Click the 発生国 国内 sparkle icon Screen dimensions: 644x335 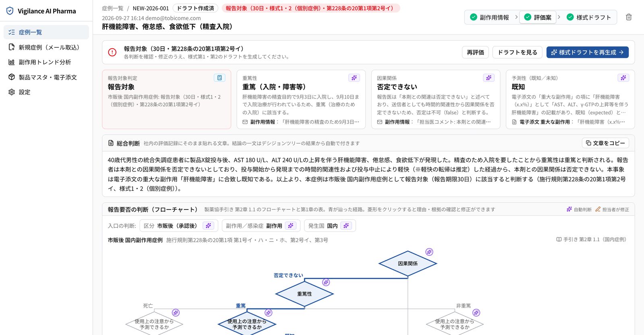(346, 226)
